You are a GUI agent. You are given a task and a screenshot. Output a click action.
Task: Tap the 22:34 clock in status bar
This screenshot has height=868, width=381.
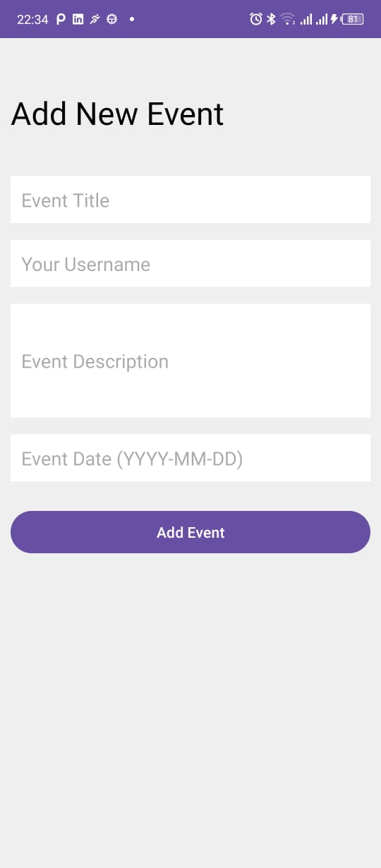pyautogui.click(x=32, y=19)
